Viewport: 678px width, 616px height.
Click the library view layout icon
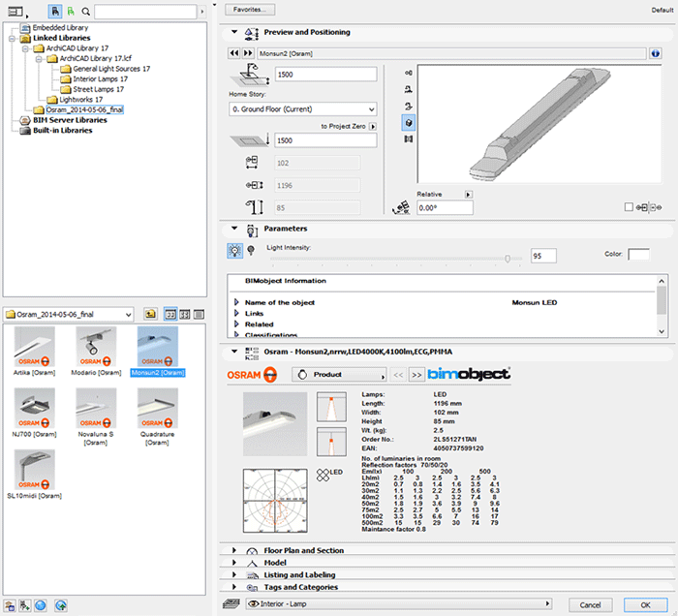[15, 12]
